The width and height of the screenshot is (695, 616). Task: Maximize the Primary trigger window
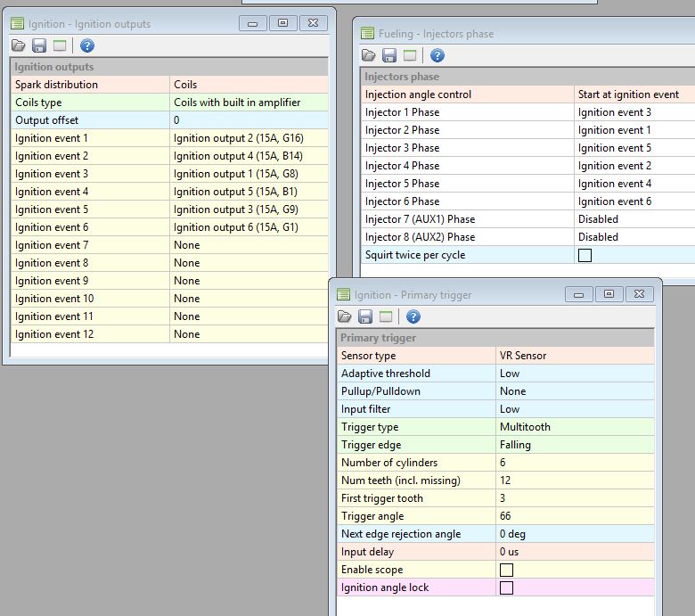(609, 294)
